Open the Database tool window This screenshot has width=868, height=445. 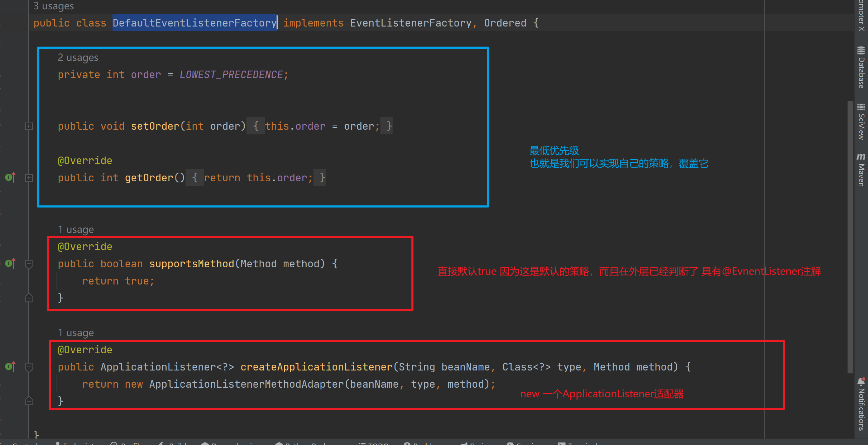861,67
